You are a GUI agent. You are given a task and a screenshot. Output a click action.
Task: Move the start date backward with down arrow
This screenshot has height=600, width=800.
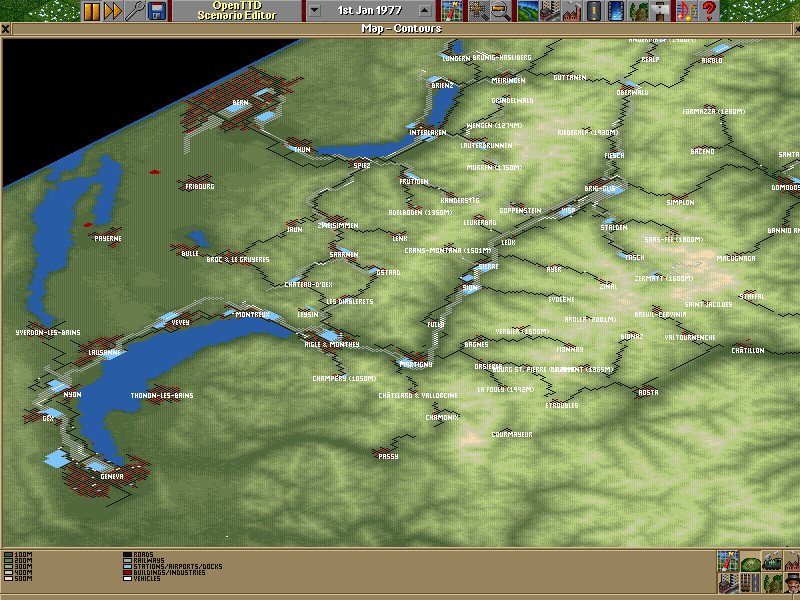pyautogui.click(x=315, y=11)
